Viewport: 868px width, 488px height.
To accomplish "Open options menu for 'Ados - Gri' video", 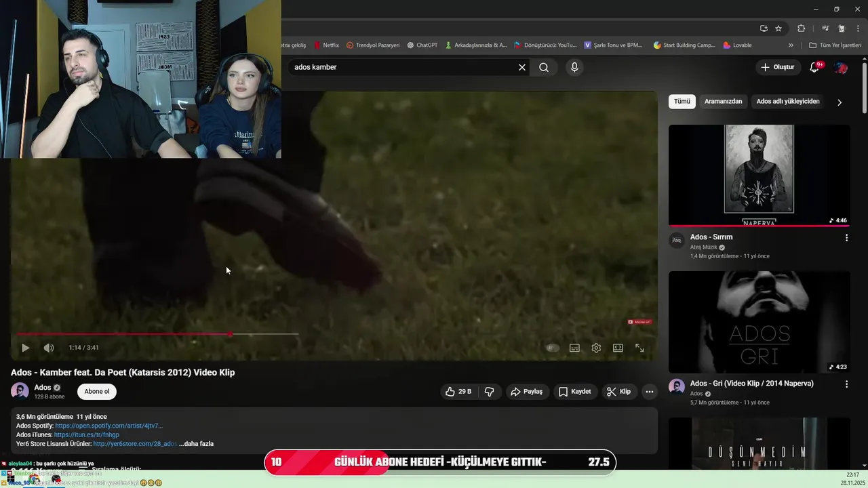I will coord(846,384).
